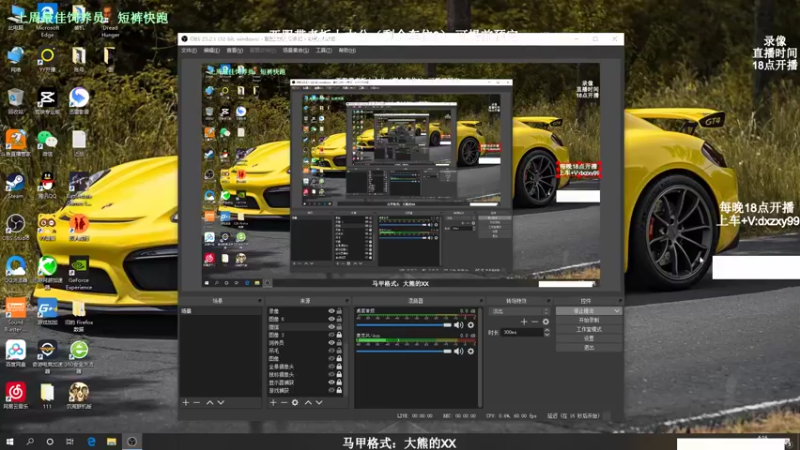Move source up with up arrow in 来源 panel
The width and height of the screenshot is (800, 450).
coord(308,403)
